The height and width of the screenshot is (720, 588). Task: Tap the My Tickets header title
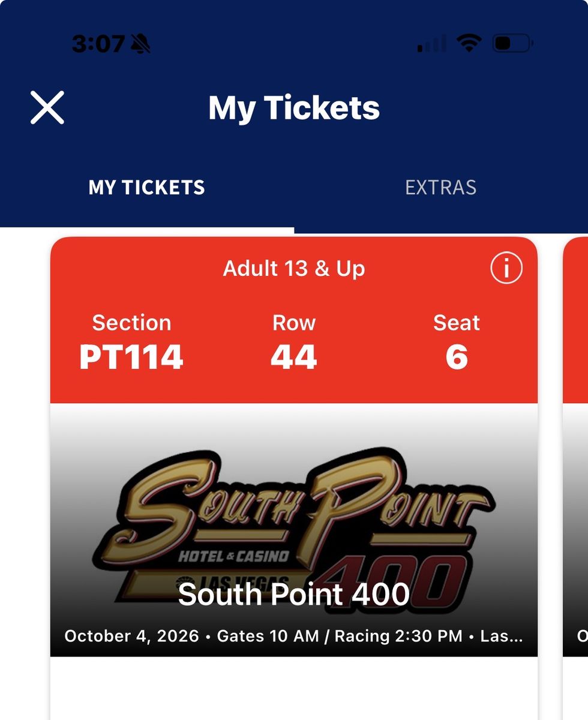click(294, 108)
